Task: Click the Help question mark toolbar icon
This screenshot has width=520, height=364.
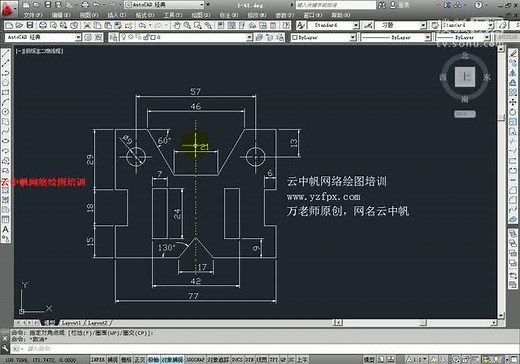Action: [286, 25]
